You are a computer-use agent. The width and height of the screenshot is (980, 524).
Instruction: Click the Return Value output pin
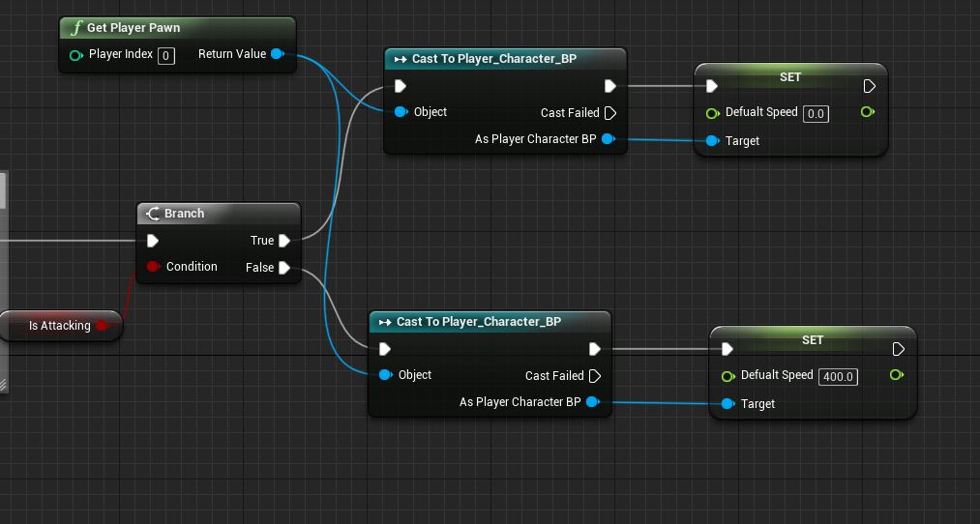277,54
